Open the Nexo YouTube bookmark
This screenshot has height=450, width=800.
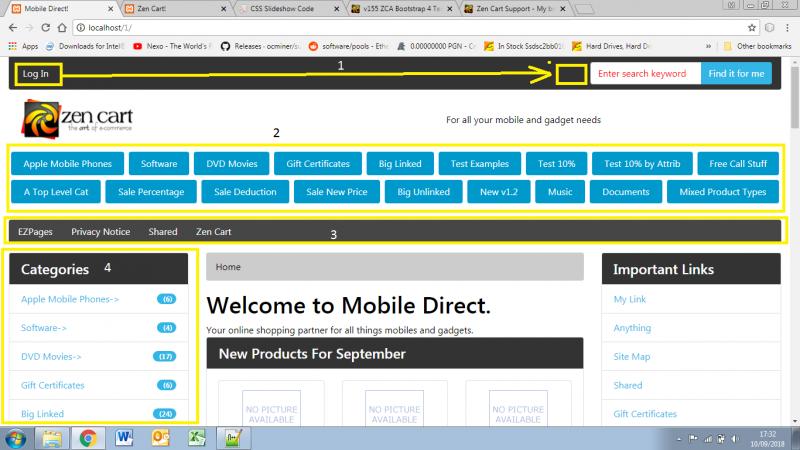point(171,46)
